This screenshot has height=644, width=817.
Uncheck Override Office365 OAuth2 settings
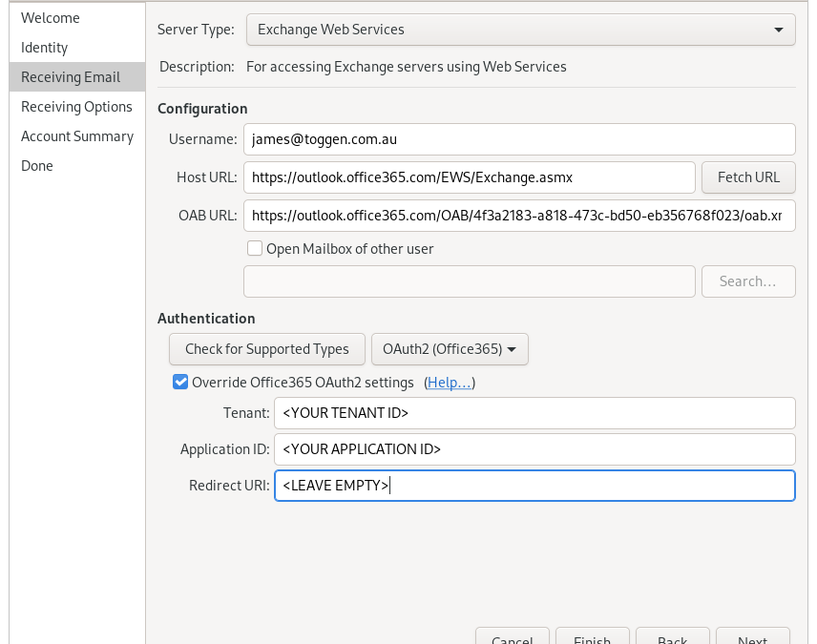180,383
